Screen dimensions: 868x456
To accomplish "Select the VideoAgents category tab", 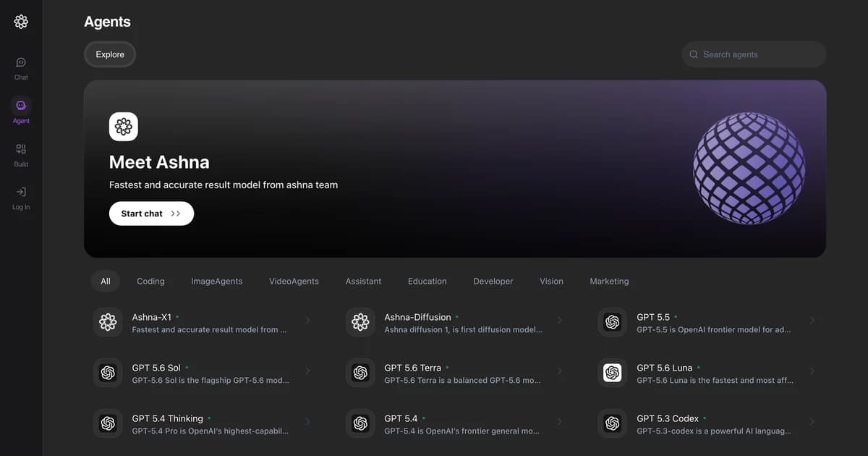I will (x=294, y=281).
